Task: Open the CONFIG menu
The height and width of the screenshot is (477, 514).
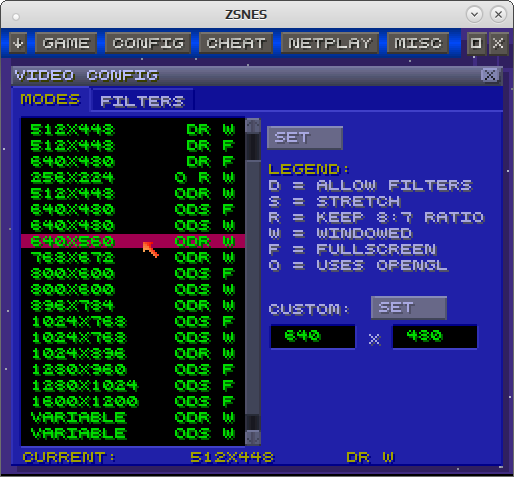Action: point(148,43)
